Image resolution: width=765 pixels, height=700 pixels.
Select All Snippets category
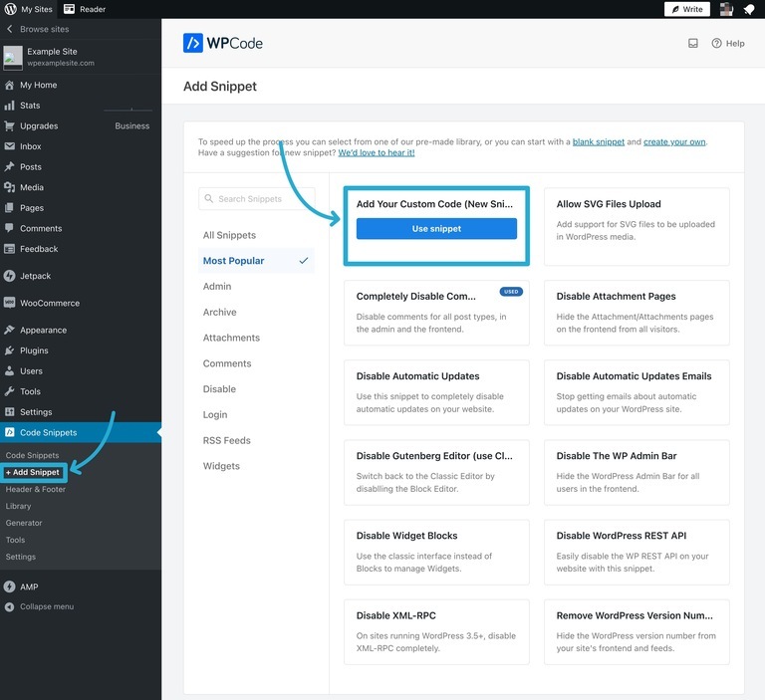[x=229, y=235]
